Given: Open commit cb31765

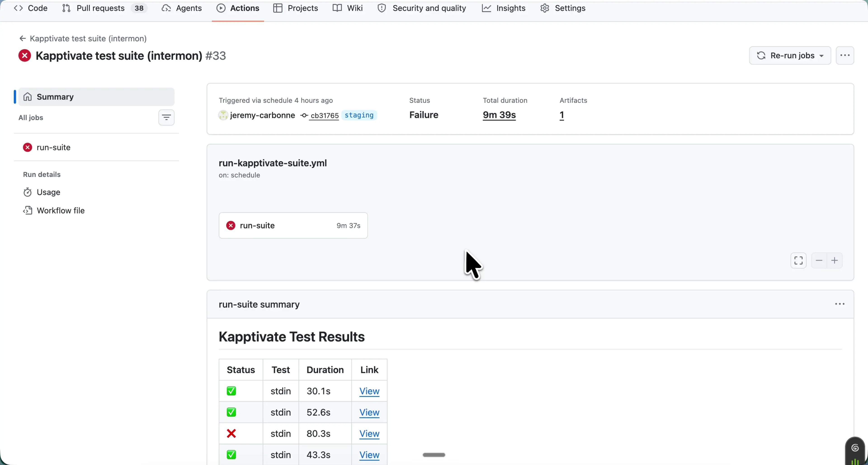Looking at the screenshot, I should pyautogui.click(x=325, y=116).
